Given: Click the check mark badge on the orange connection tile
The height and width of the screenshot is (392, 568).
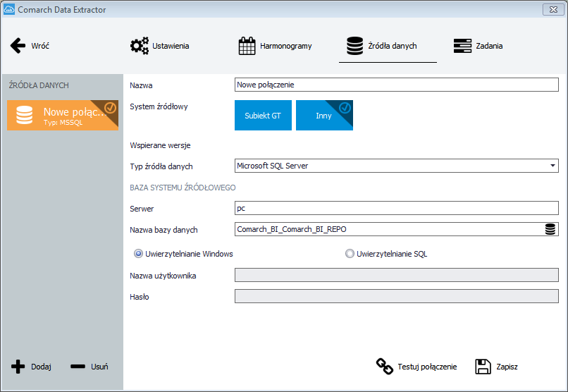Looking at the screenshot, I should (x=110, y=108).
